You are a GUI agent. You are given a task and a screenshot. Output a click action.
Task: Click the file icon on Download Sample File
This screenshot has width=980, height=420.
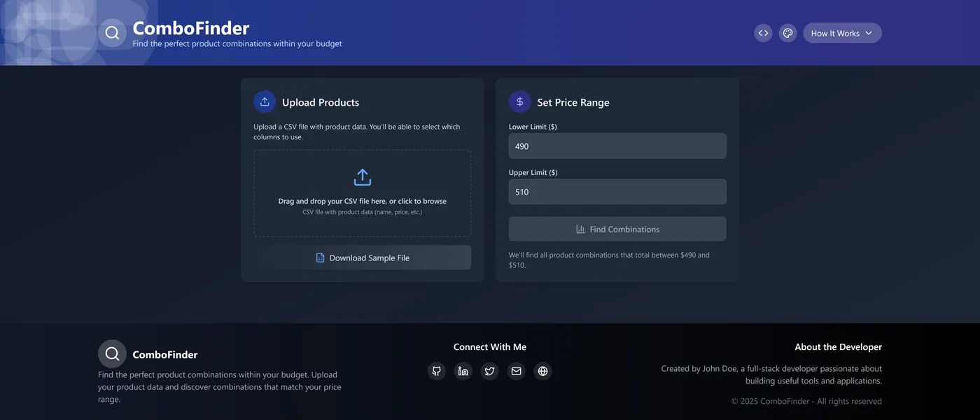click(320, 258)
